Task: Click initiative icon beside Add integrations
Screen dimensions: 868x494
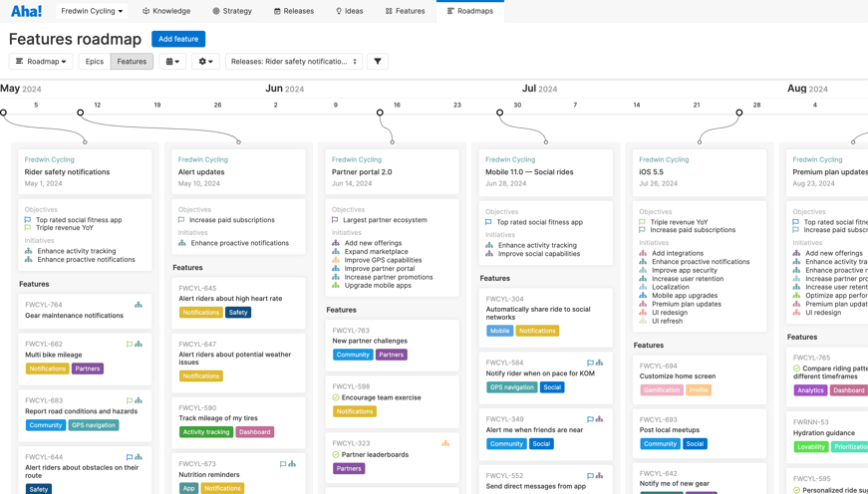Action: pos(643,253)
